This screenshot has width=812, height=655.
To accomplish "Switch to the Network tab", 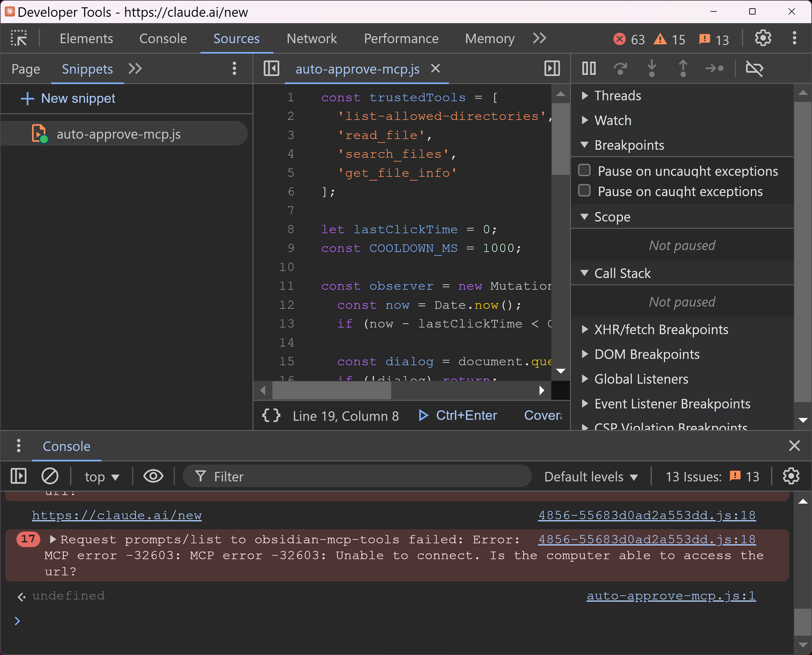I will point(312,39).
